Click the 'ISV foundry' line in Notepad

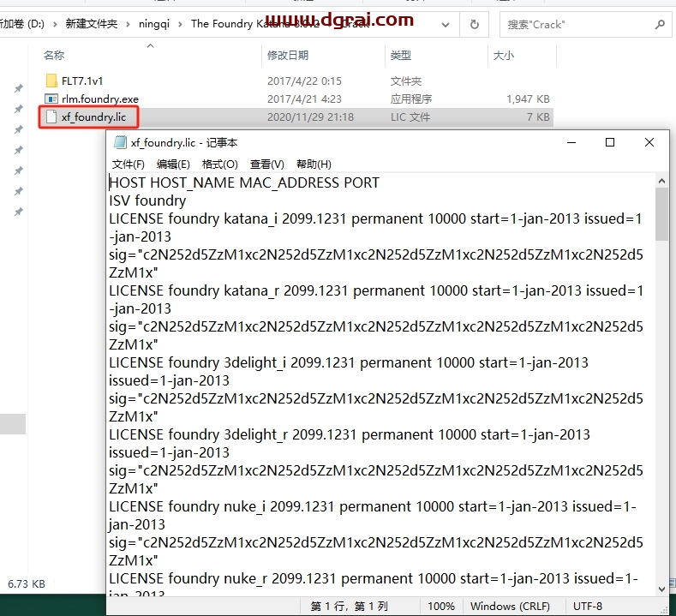click(x=147, y=200)
